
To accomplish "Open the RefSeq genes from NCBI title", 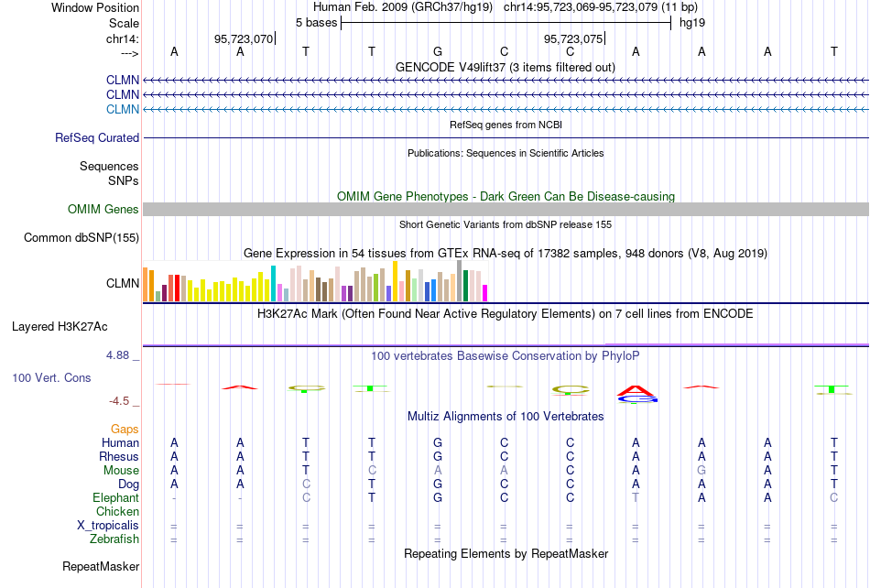I will [x=506, y=125].
